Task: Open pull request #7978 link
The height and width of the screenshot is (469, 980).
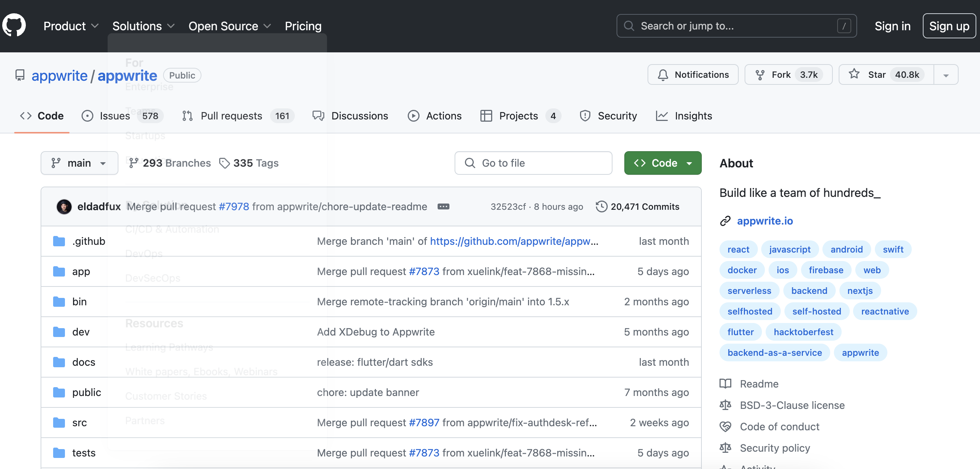Action: click(234, 206)
